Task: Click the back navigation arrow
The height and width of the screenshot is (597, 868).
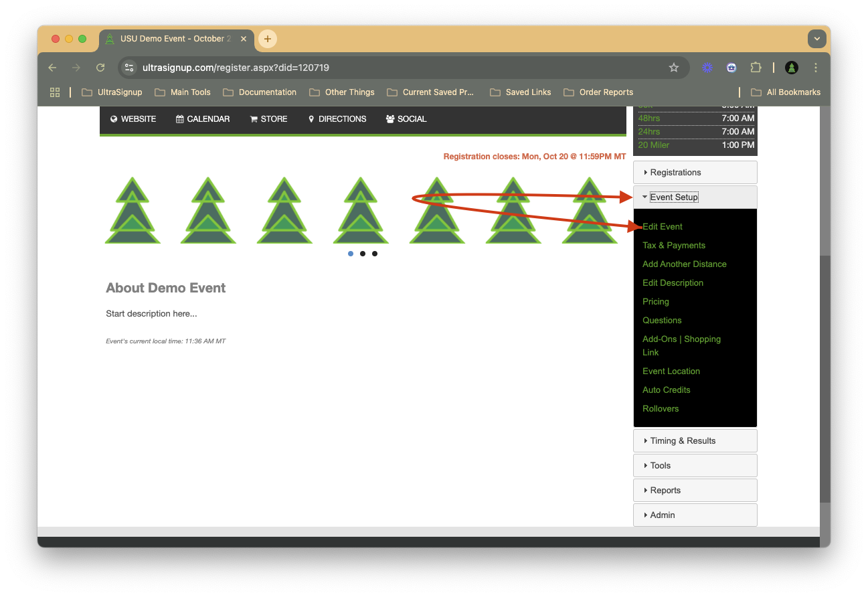Action: click(x=52, y=68)
